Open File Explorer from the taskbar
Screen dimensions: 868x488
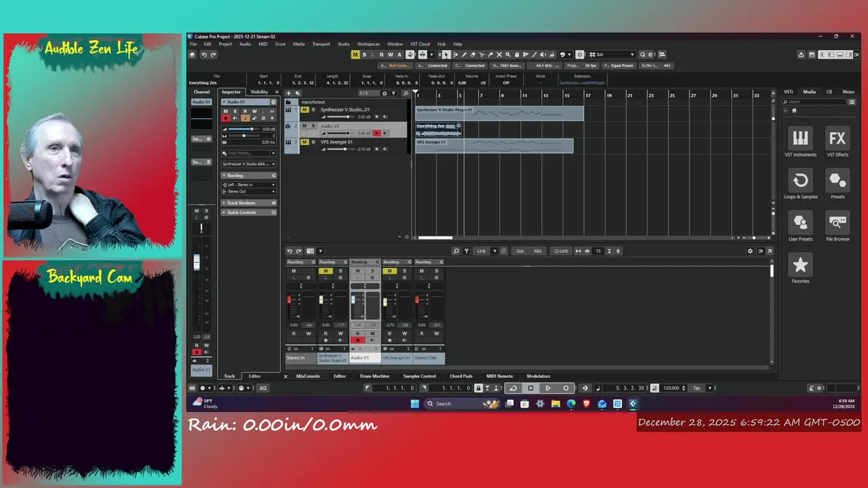click(555, 403)
